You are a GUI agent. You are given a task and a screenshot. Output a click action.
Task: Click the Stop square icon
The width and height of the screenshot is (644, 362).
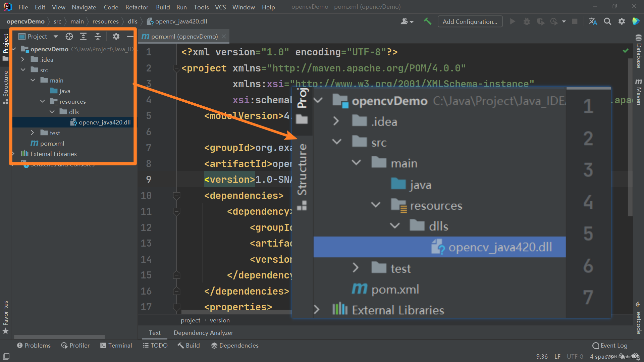[575, 21]
